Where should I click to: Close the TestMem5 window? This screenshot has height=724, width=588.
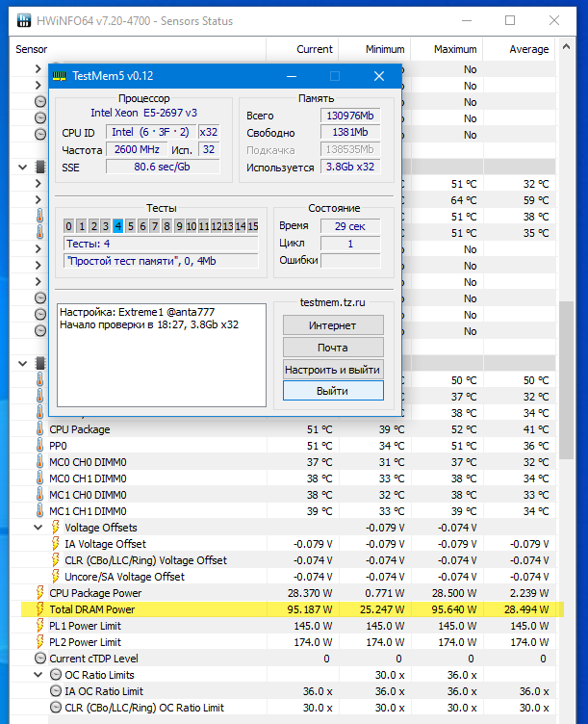[379, 76]
